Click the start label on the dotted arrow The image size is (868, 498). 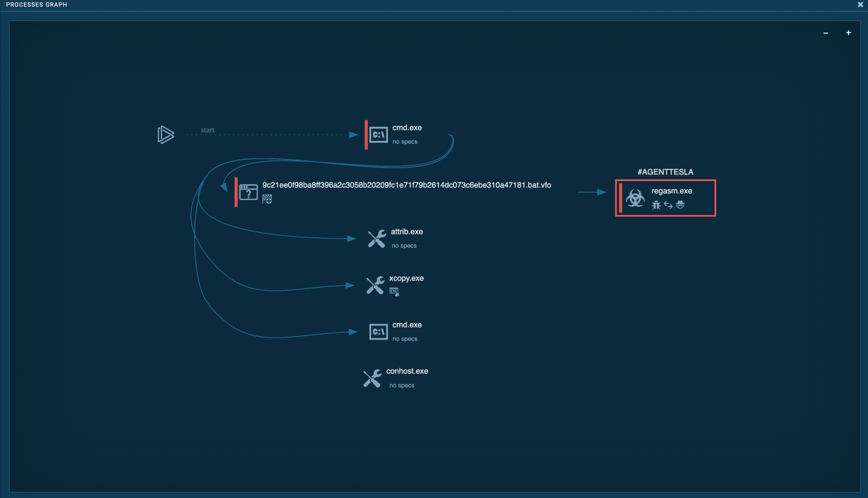pyautogui.click(x=208, y=130)
